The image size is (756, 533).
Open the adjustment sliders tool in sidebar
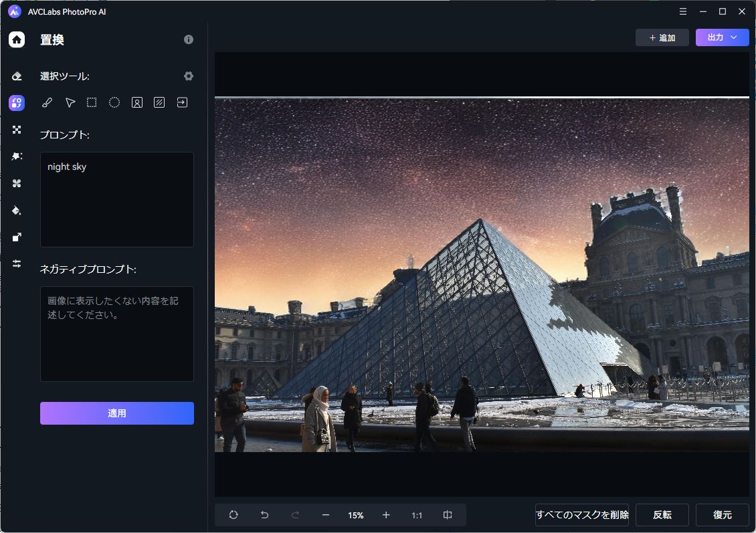[17, 263]
